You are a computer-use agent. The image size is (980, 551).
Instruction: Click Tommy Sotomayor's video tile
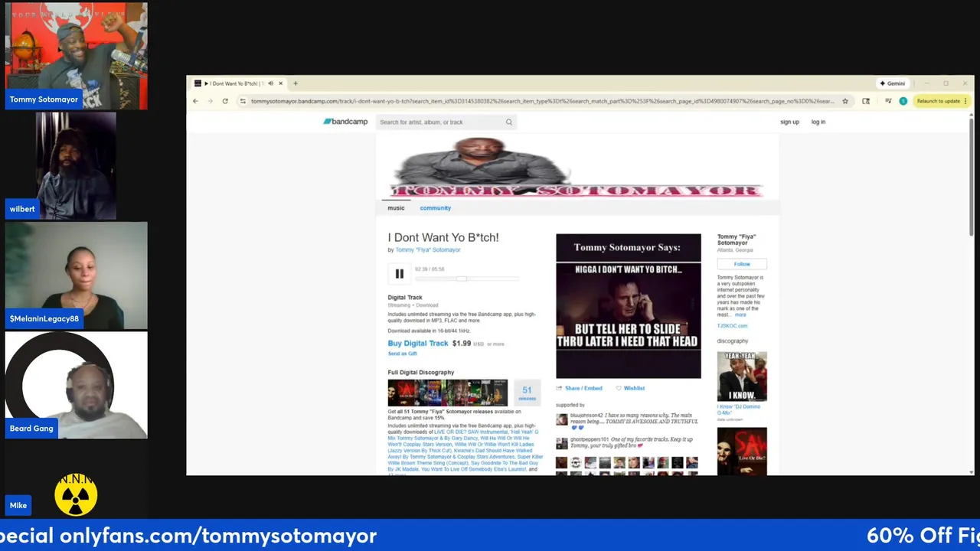point(76,56)
